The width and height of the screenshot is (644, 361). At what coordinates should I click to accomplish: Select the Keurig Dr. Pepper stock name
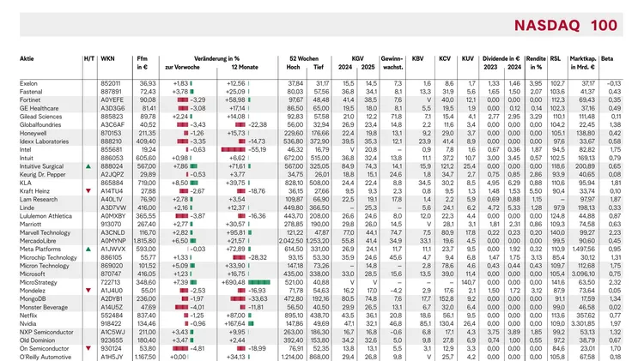click(x=43, y=174)
